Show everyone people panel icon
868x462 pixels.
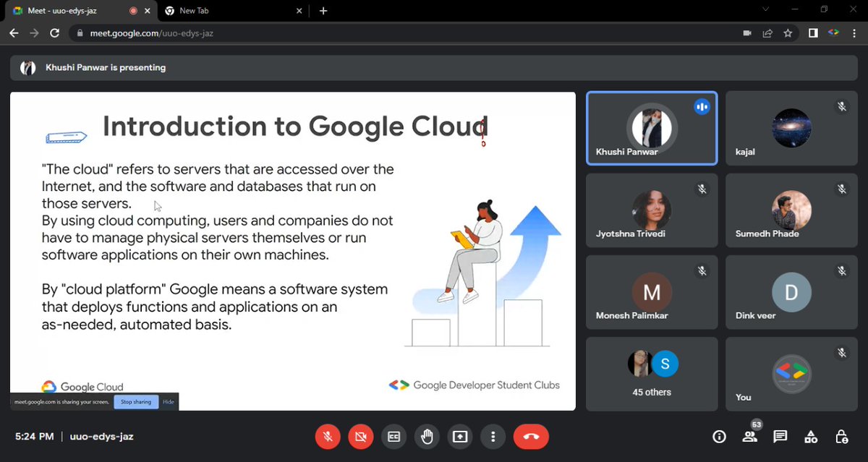point(749,437)
